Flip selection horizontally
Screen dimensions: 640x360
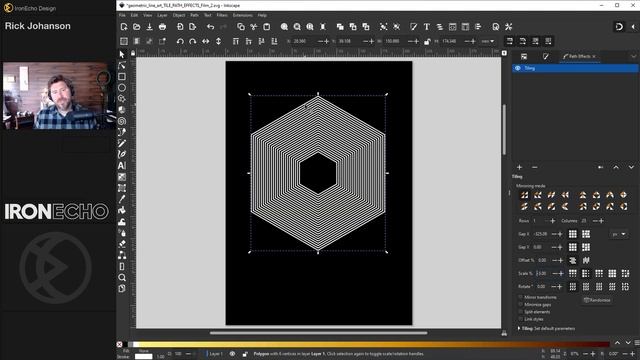point(205,41)
